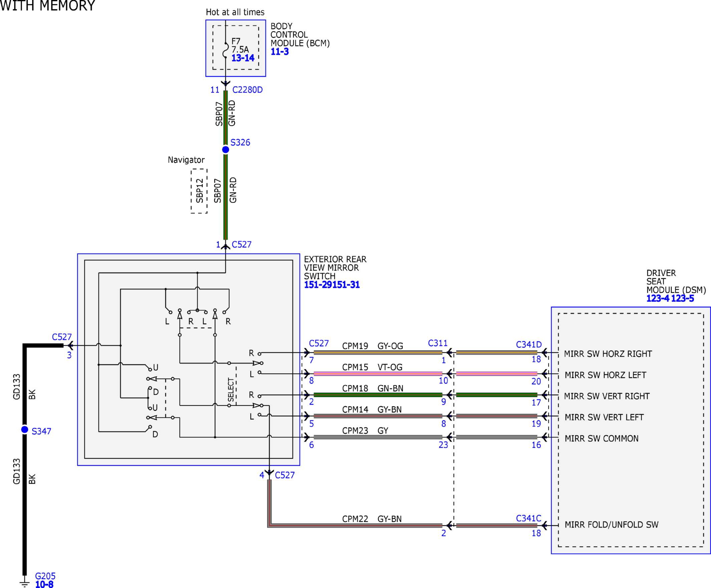
Task: Select the SBP12 circuit label
Action: [x=200, y=191]
